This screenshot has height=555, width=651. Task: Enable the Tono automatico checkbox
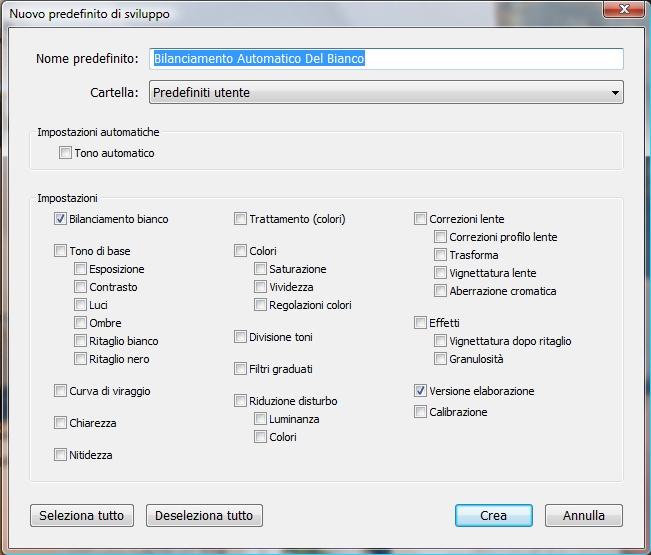[65, 153]
